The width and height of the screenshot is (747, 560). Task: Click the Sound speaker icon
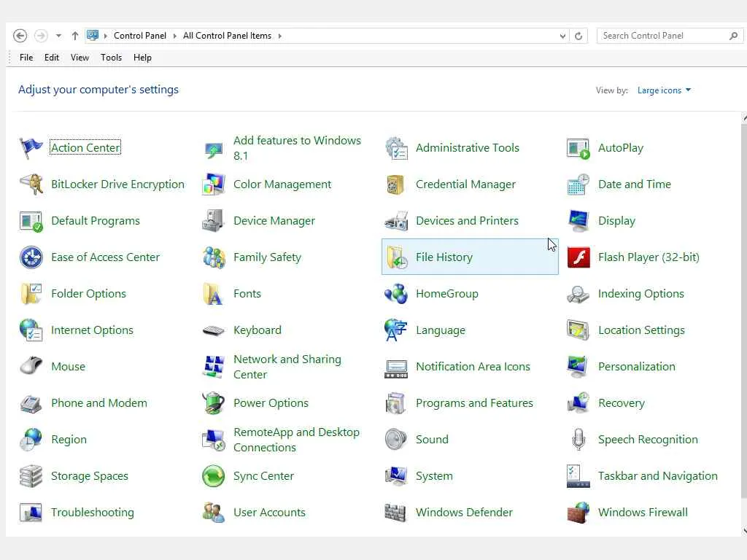396,440
